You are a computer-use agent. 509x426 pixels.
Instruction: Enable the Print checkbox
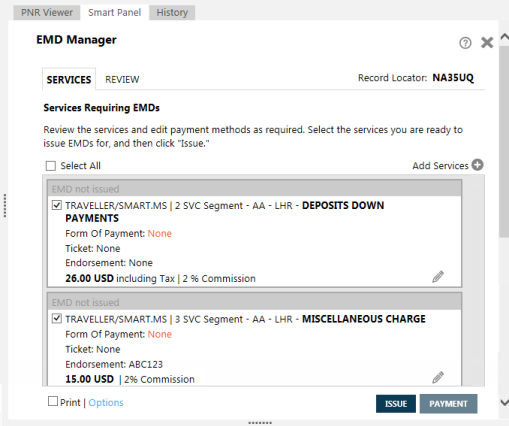coord(53,401)
